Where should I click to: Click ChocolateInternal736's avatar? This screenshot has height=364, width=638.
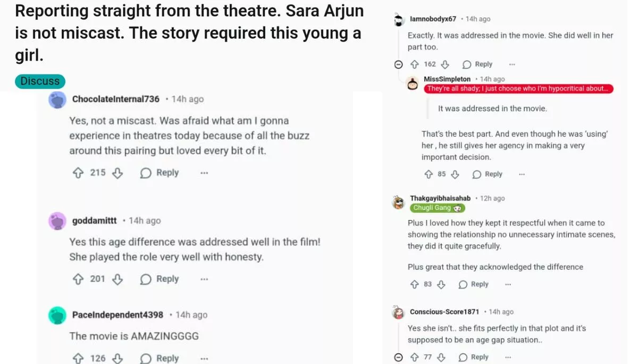tap(57, 99)
